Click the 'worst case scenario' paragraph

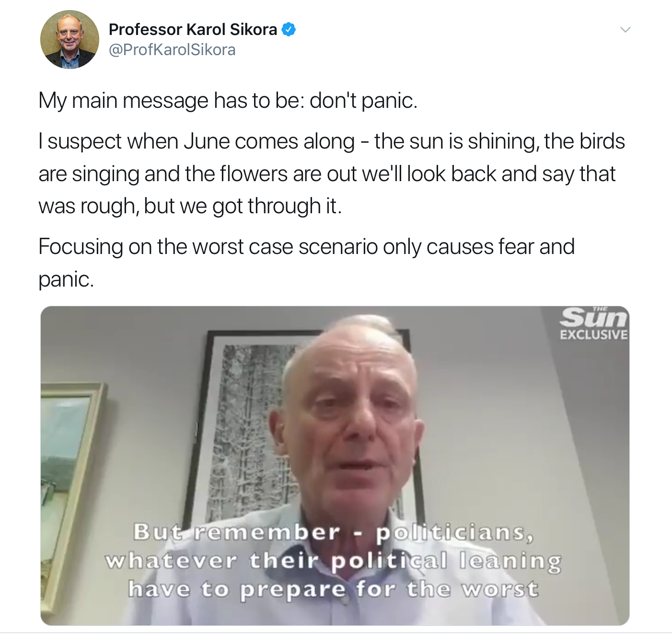(x=306, y=263)
